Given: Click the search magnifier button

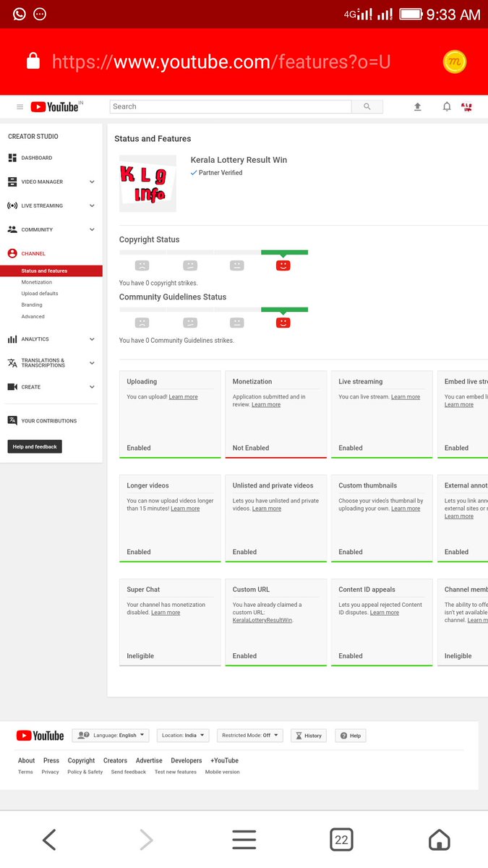Looking at the screenshot, I should point(367,106).
